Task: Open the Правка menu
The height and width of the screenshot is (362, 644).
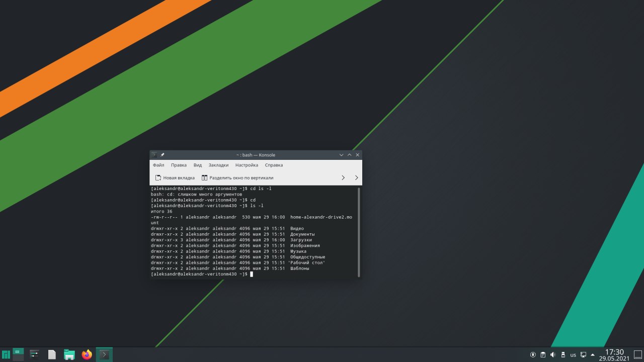Action: 179,165
